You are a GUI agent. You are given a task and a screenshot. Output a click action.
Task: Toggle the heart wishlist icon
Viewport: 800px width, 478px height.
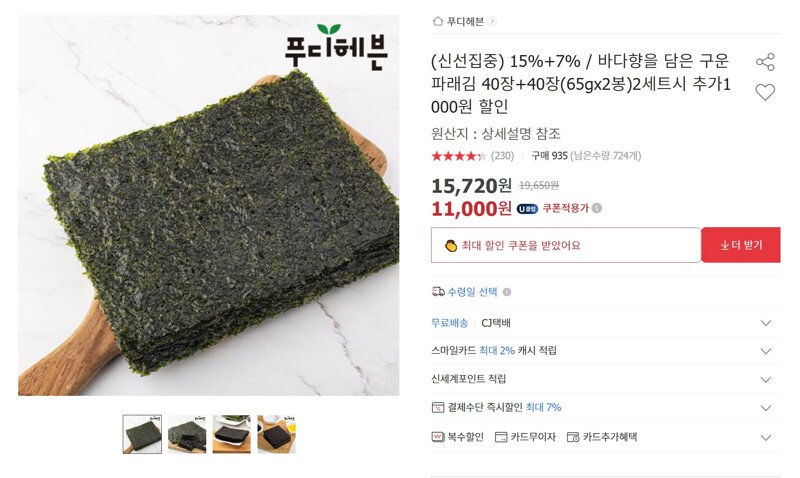coord(765,92)
